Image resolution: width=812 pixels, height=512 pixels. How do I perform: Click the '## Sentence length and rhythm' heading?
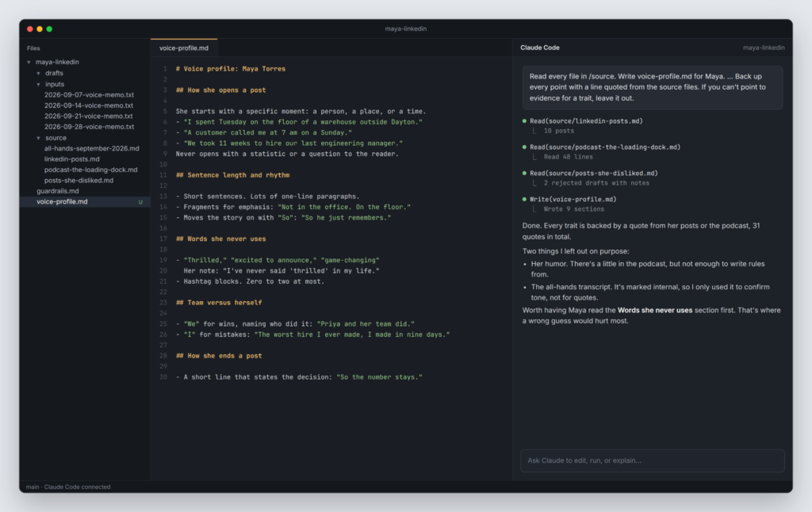[232, 175]
